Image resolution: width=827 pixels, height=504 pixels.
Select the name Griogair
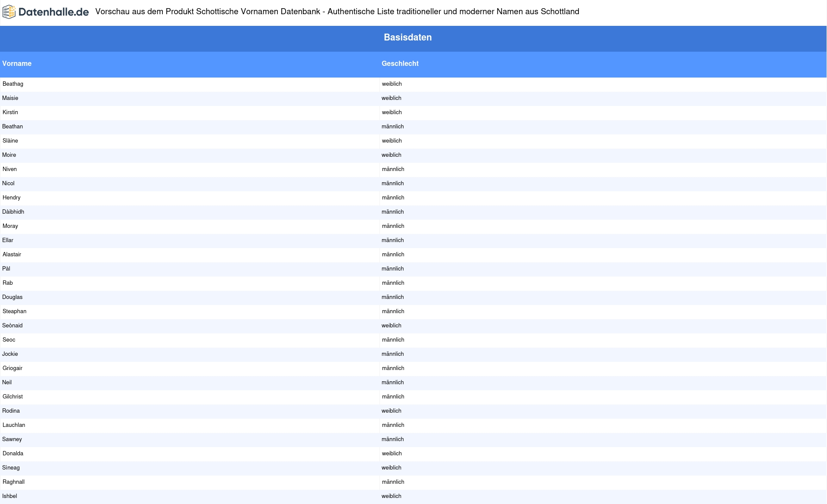pyautogui.click(x=12, y=368)
